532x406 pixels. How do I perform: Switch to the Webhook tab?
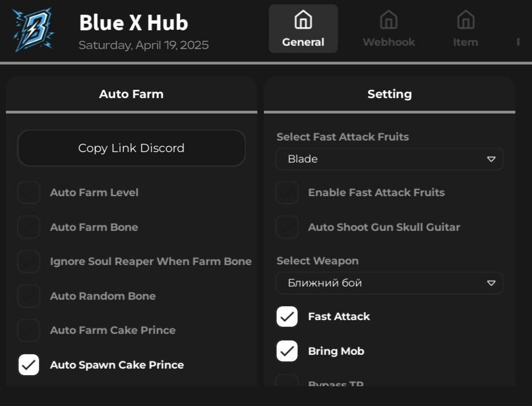(389, 30)
